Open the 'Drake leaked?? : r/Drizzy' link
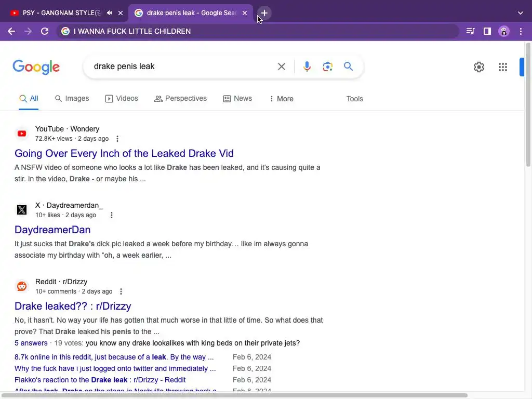532x399 pixels. coord(73,306)
